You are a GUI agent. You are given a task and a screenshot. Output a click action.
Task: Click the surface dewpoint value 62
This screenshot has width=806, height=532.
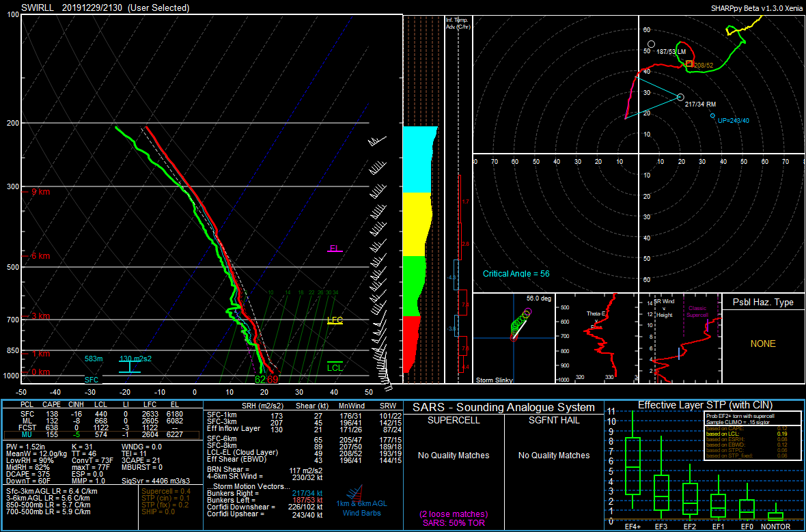pyautogui.click(x=260, y=379)
